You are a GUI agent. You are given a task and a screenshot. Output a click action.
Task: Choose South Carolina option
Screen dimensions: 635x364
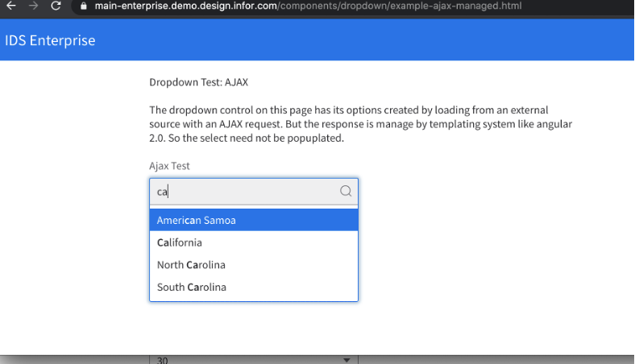[254, 287]
